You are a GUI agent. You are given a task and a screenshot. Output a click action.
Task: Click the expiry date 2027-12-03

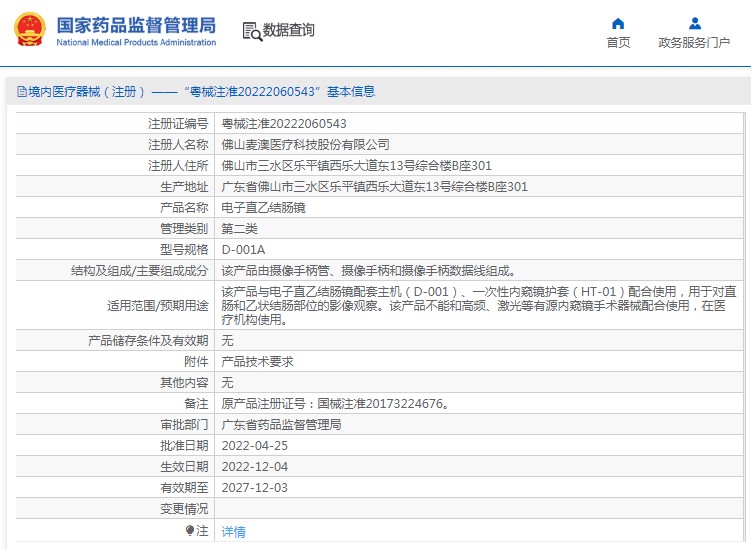(x=254, y=487)
